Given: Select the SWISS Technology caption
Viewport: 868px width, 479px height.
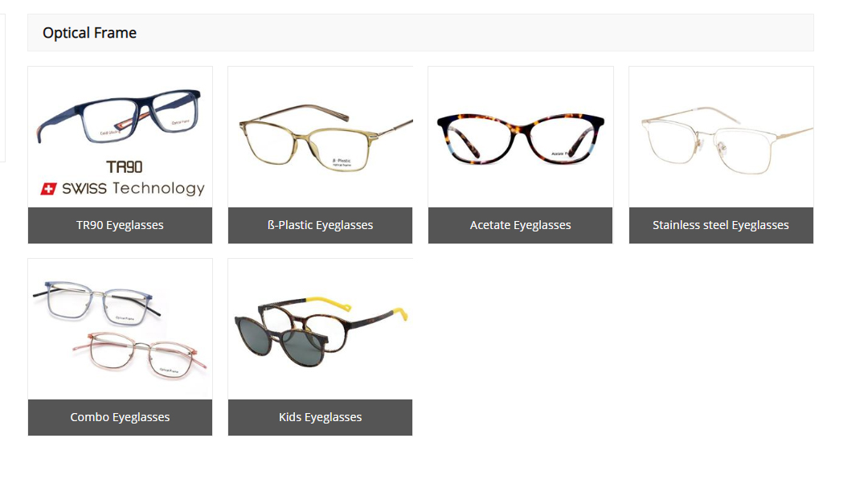Looking at the screenshot, I should point(133,189).
